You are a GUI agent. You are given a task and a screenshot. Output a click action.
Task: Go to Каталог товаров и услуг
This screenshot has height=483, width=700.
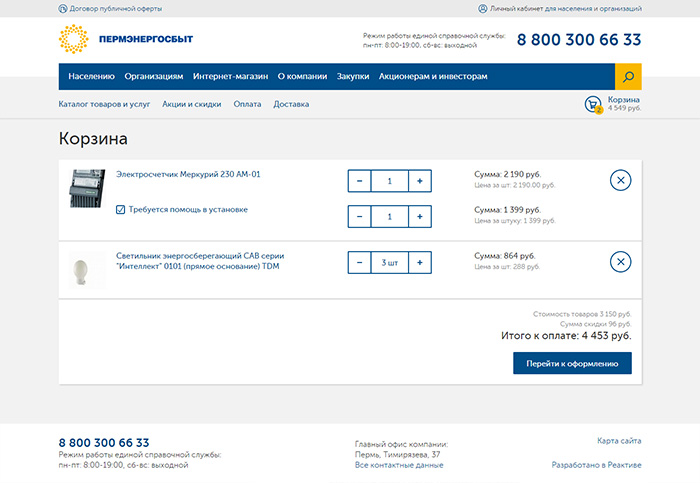click(104, 104)
